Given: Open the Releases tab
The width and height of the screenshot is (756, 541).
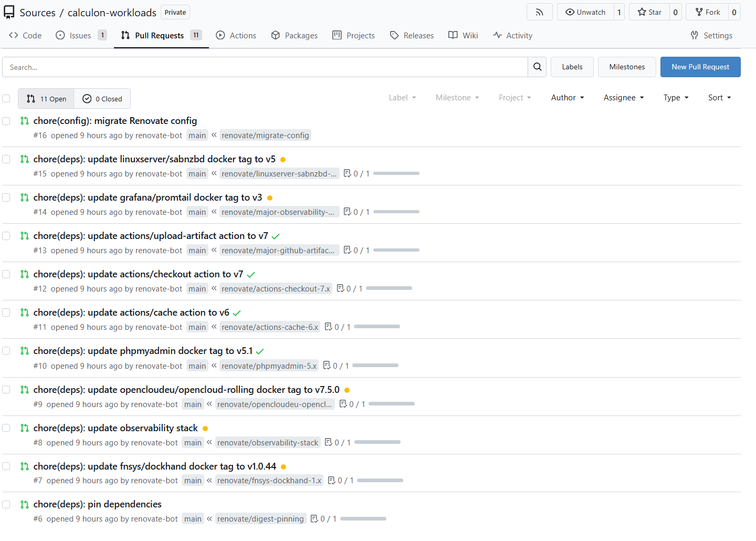Looking at the screenshot, I should coord(412,35).
